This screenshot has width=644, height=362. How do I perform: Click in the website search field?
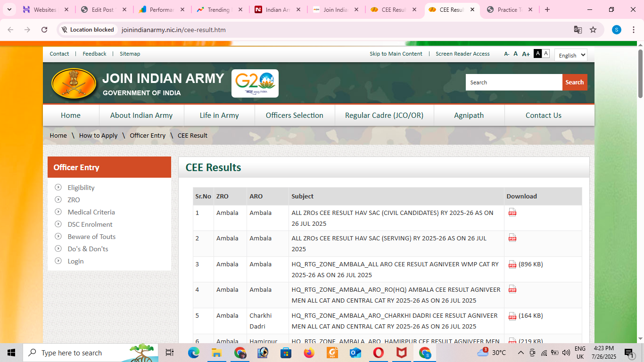514,82
